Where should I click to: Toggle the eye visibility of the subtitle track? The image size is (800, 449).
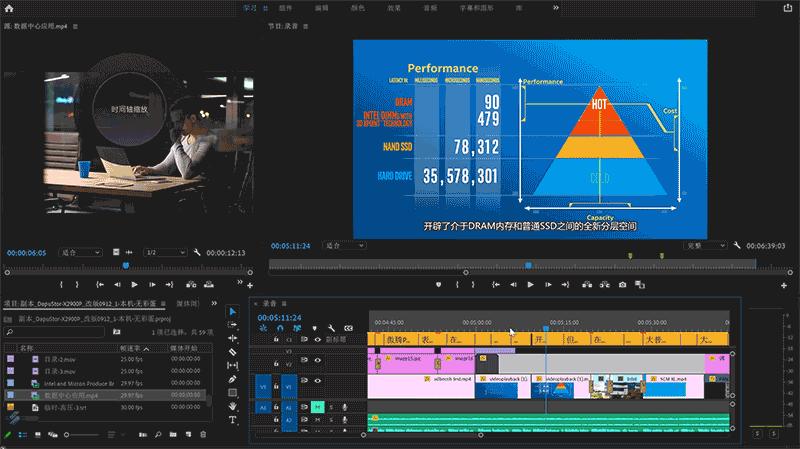[x=318, y=340]
